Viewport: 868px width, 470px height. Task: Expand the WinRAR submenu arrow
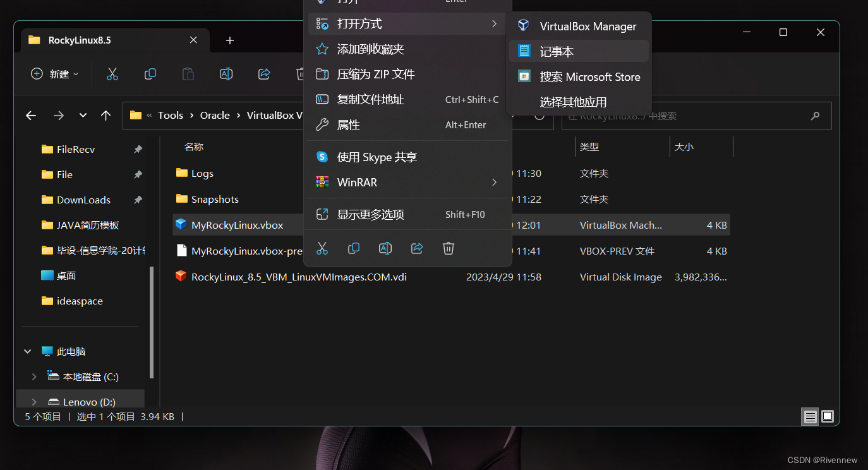coord(494,182)
